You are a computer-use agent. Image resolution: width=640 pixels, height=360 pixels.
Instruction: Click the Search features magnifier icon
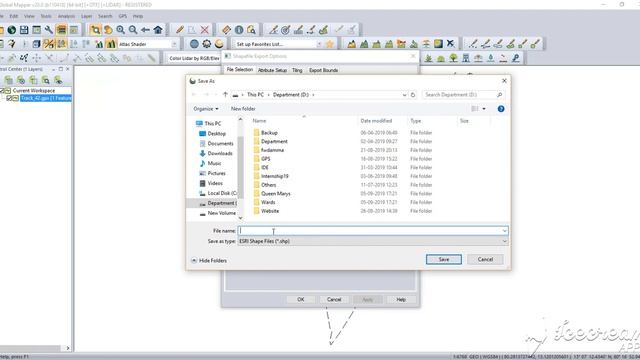coord(251,30)
